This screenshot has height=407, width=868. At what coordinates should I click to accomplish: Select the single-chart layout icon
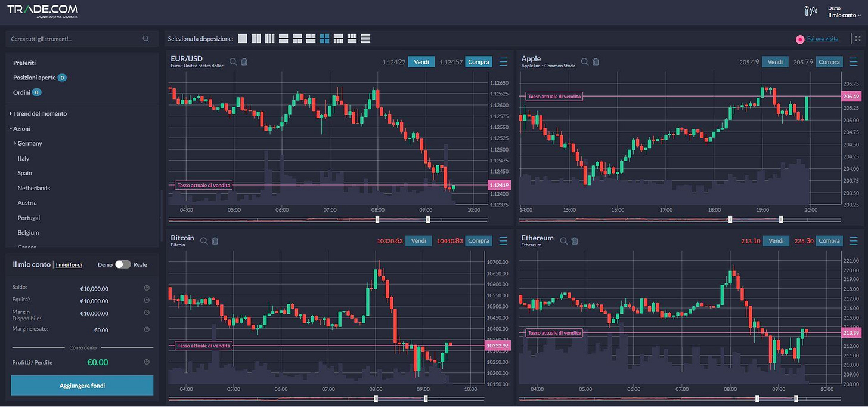tap(242, 39)
